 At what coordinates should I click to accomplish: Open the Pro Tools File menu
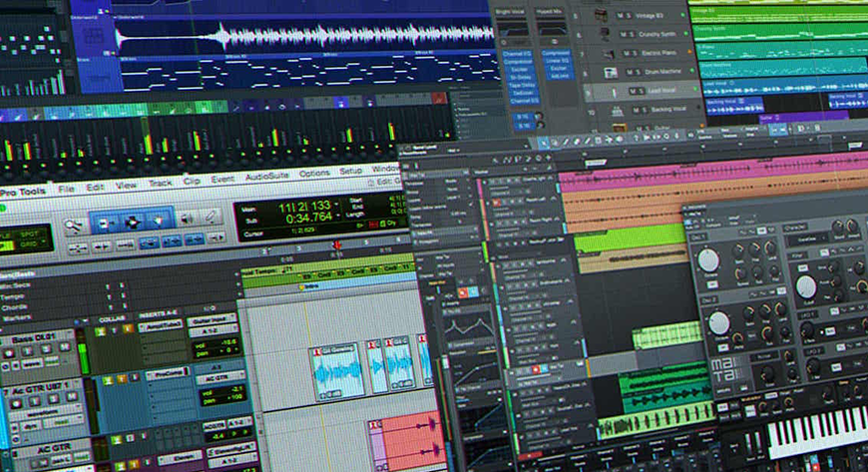pyautogui.click(x=66, y=189)
